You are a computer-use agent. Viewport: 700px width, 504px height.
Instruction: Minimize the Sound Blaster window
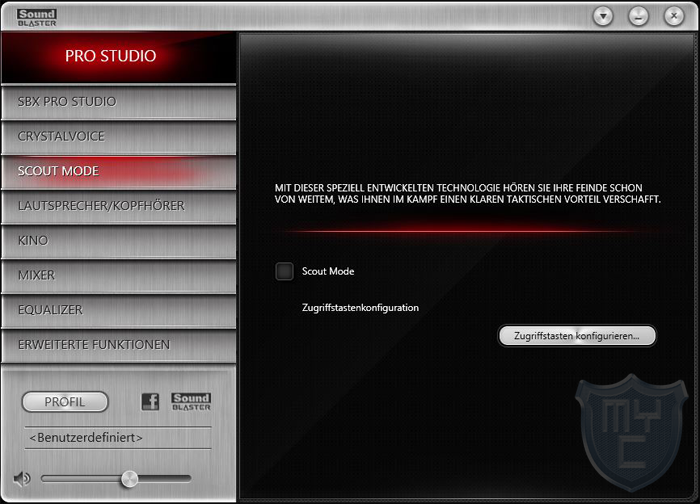[x=637, y=16]
